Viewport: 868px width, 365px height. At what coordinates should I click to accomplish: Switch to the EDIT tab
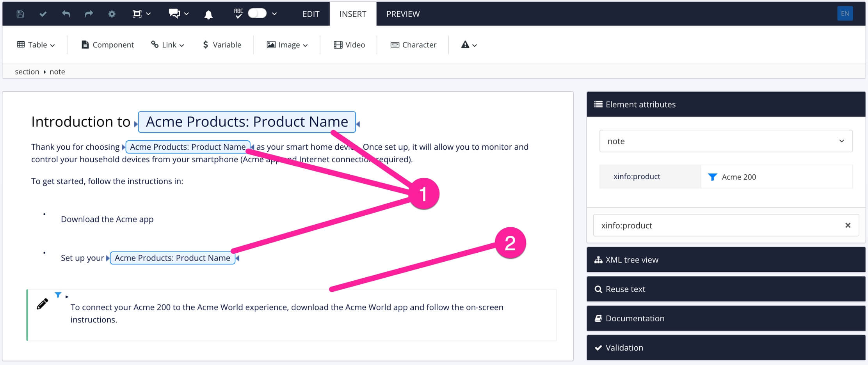coord(311,14)
